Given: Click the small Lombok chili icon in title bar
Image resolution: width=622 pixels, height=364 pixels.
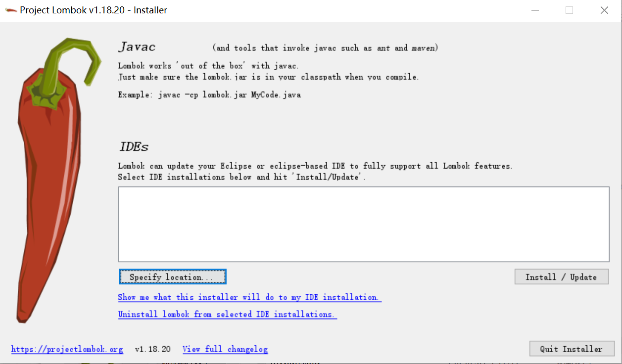Looking at the screenshot, I should click(x=11, y=10).
